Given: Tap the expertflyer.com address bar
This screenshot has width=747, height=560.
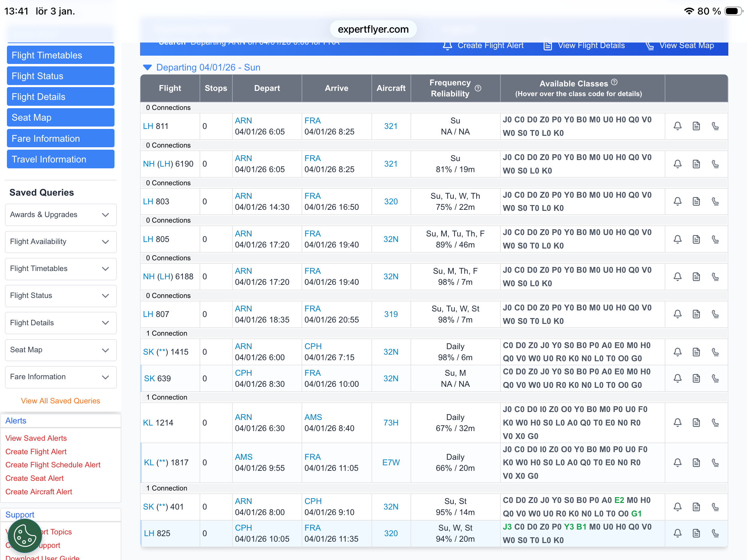Looking at the screenshot, I should 373,29.
